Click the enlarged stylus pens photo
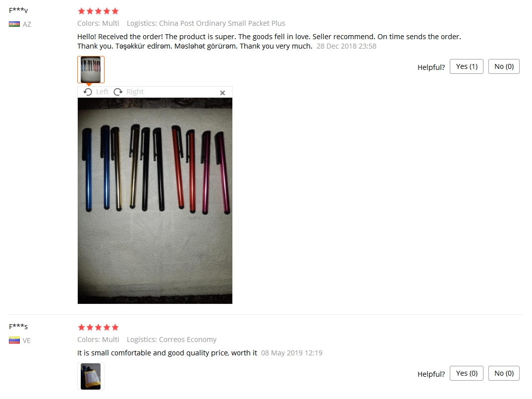The width and height of the screenshot is (532, 399). [x=155, y=201]
